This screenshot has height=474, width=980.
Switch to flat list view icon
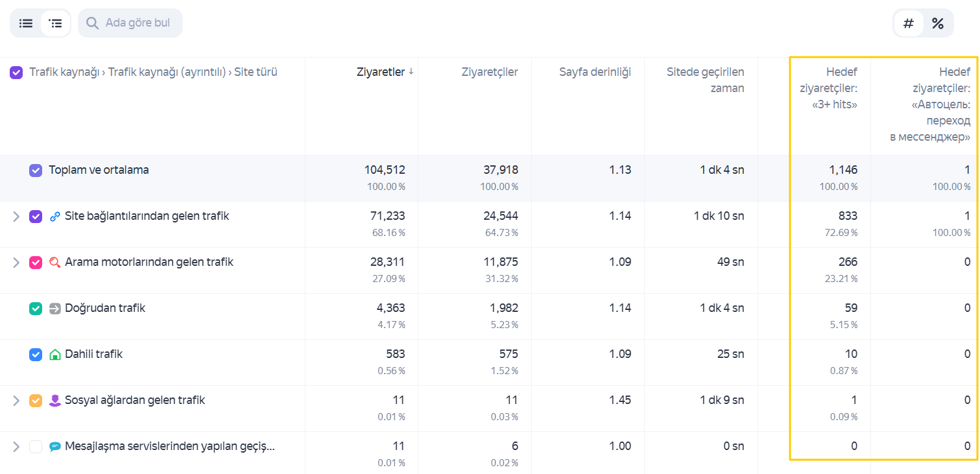point(26,23)
